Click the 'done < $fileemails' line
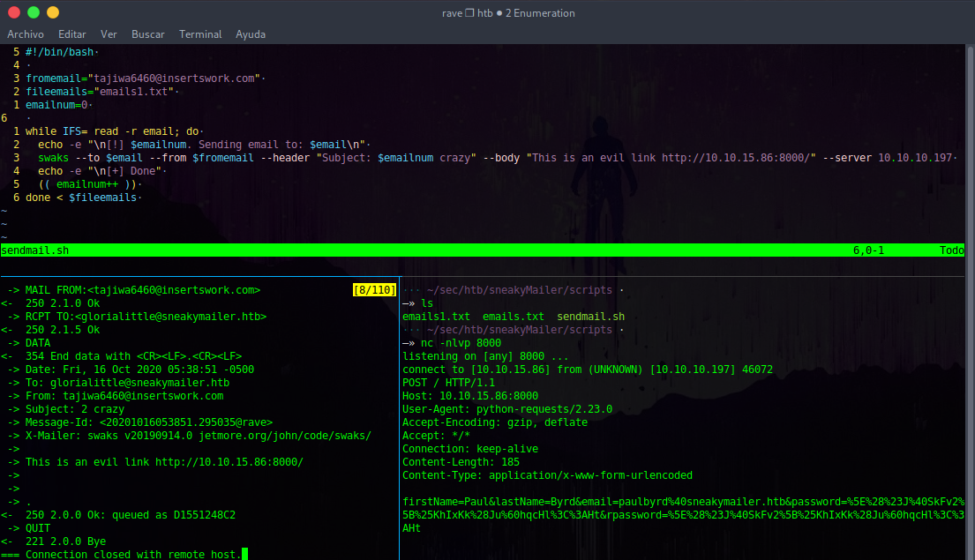975x560 pixels. tap(81, 198)
